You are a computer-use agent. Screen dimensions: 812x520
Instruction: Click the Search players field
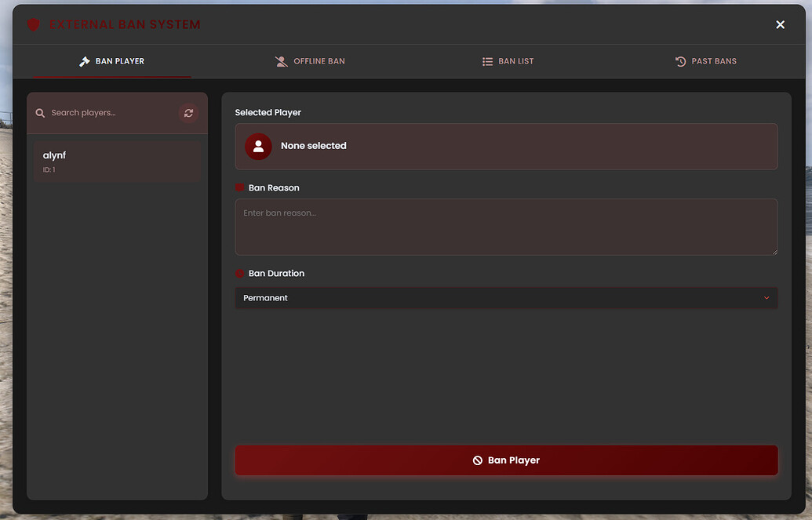110,112
